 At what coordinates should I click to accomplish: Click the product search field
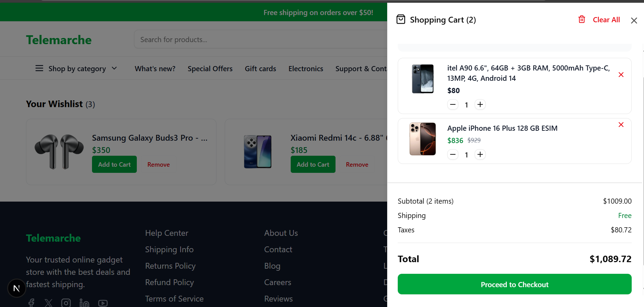239,39
